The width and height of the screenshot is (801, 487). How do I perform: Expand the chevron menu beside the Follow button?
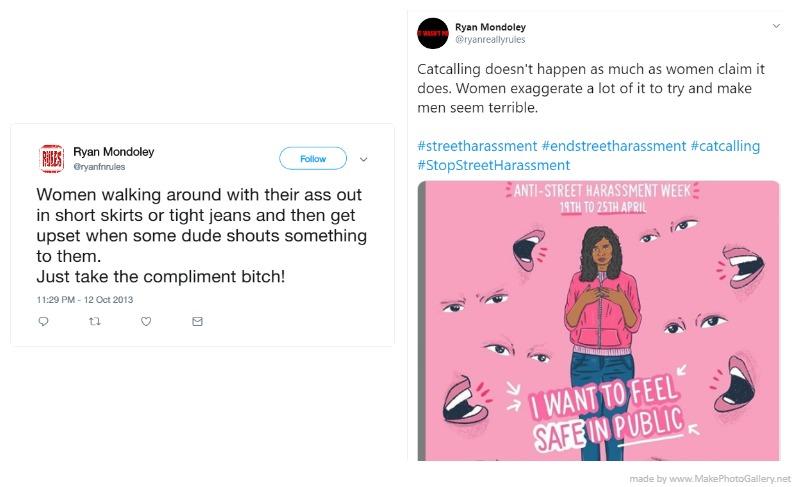click(x=363, y=159)
